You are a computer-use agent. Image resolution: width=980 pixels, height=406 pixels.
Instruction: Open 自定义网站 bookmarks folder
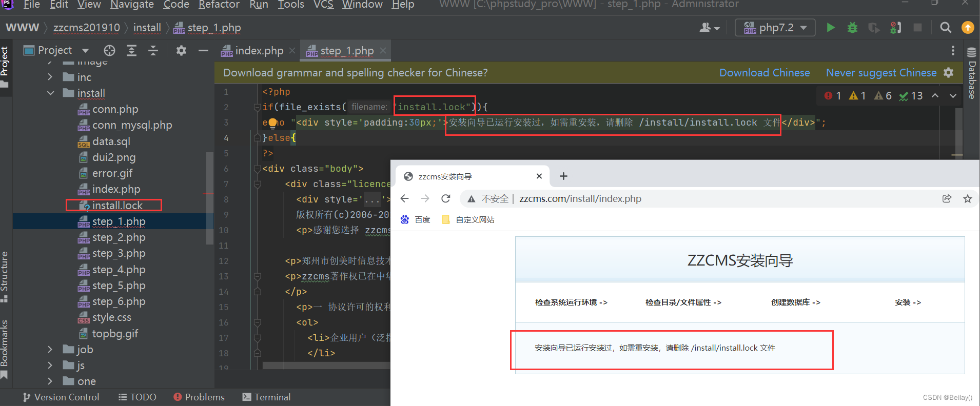click(468, 219)
